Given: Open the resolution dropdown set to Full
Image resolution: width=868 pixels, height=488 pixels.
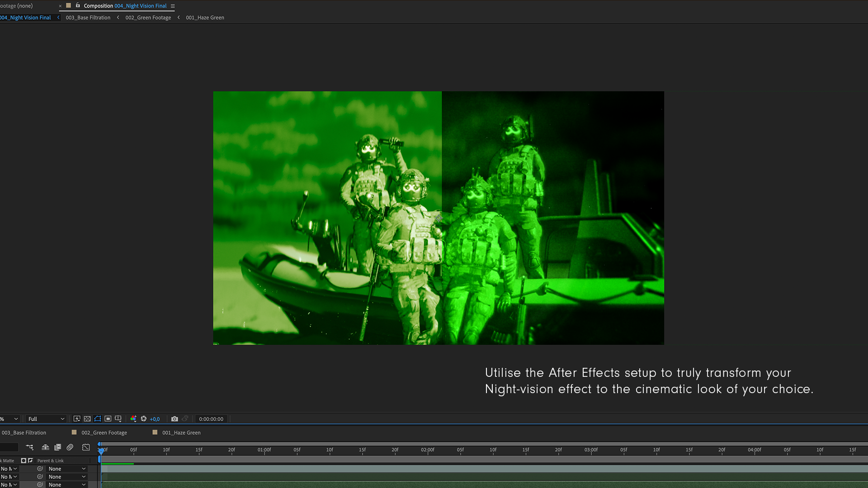Looking at the screenshot, I should tap(45, 419).
